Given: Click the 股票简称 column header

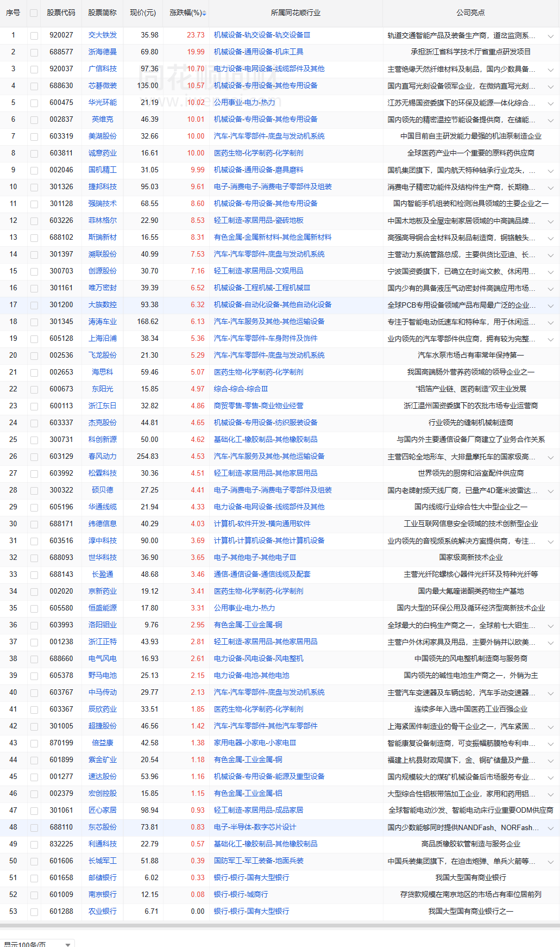Looking at the screenshot, I should coord(103,13).
